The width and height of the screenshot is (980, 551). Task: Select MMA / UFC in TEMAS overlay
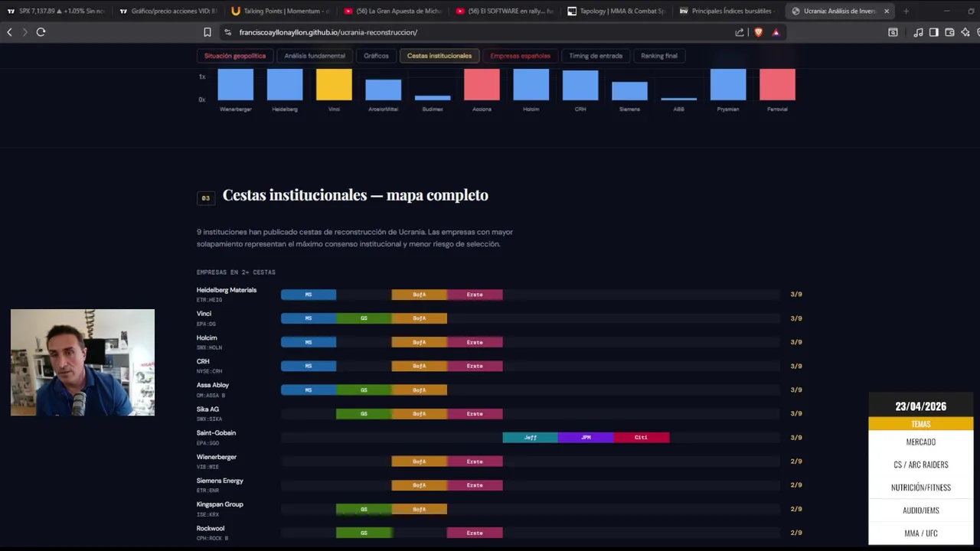point(921,533)
